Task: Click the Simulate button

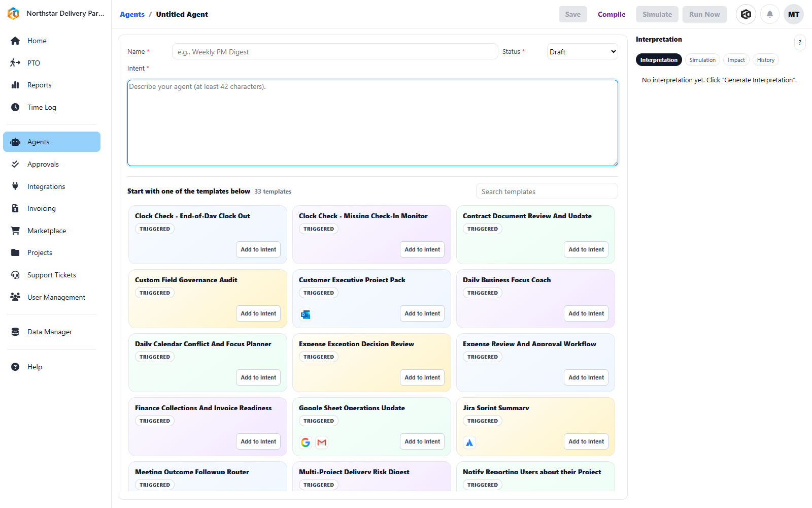Action: tap(657, 14)
